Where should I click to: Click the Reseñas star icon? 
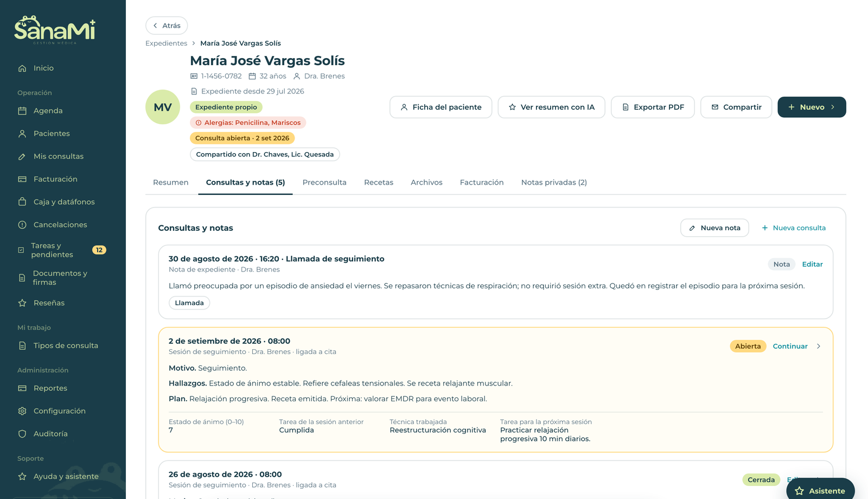[22, 303]
